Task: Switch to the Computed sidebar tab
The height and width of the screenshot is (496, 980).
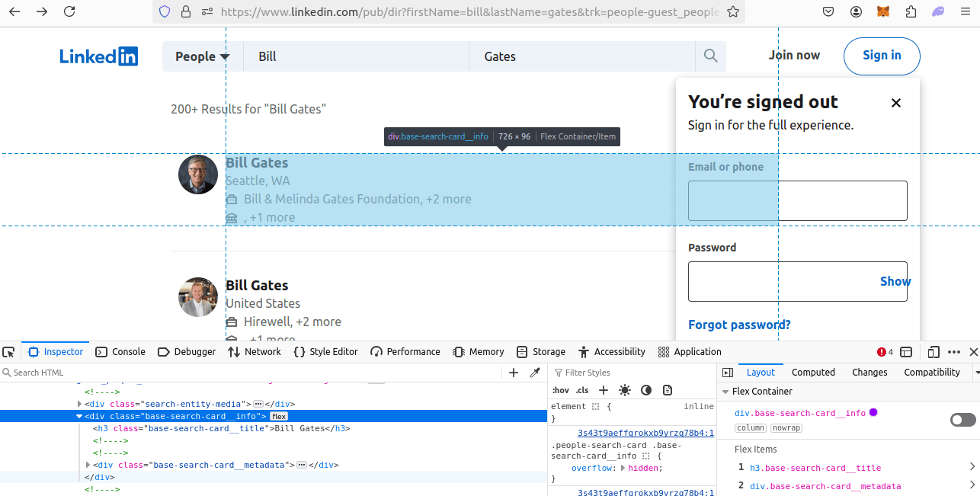Action: coord(813,373)
